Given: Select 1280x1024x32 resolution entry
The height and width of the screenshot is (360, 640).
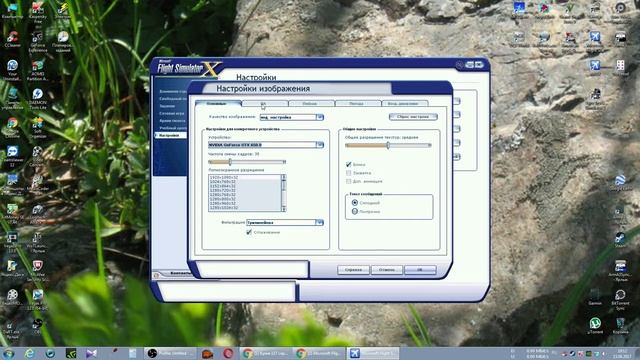Looking at the screenshot, I should point(224,208).
